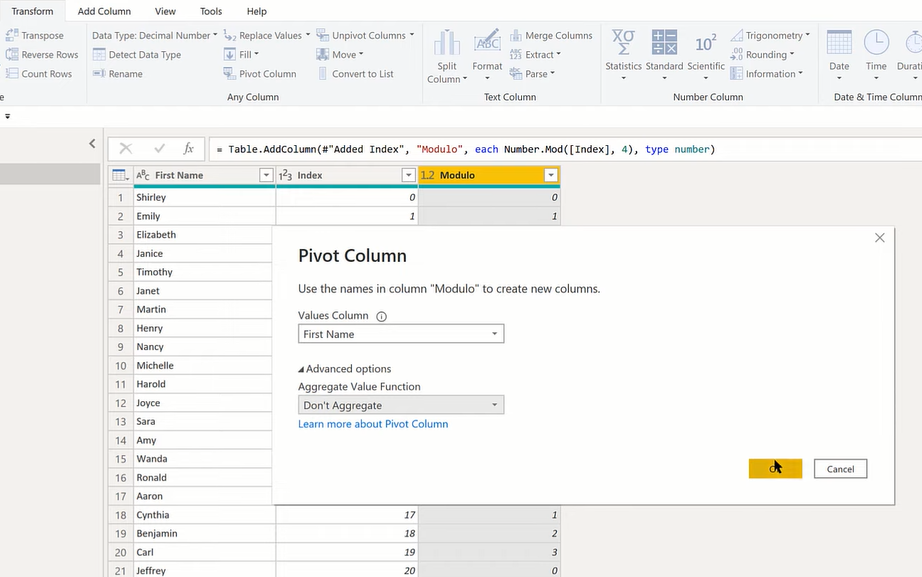This screenshot has height=577, width=922.
Task: Close the Pivot Column dialog
Action: coord(880,238)
